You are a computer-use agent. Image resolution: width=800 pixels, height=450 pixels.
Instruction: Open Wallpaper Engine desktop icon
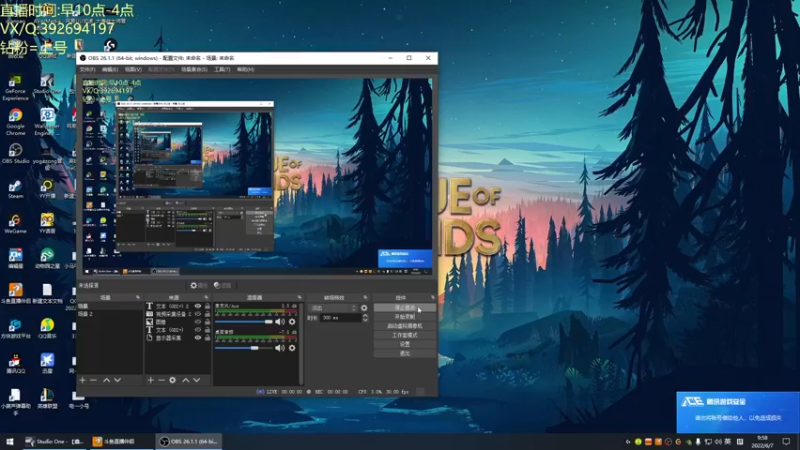(47, 122)
